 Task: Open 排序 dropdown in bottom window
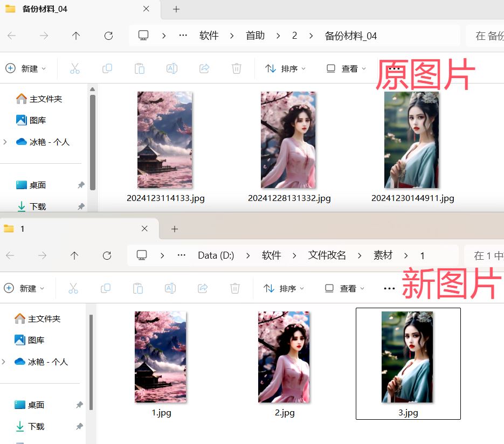pyautogui.click(x=284, y=288)
